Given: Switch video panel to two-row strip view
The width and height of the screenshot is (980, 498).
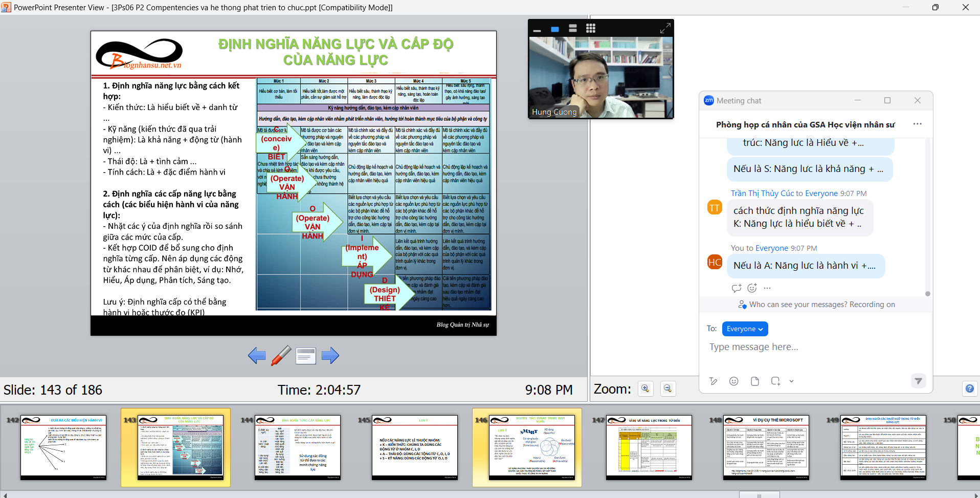Looking at the screenshot, I should coord(573,29).
